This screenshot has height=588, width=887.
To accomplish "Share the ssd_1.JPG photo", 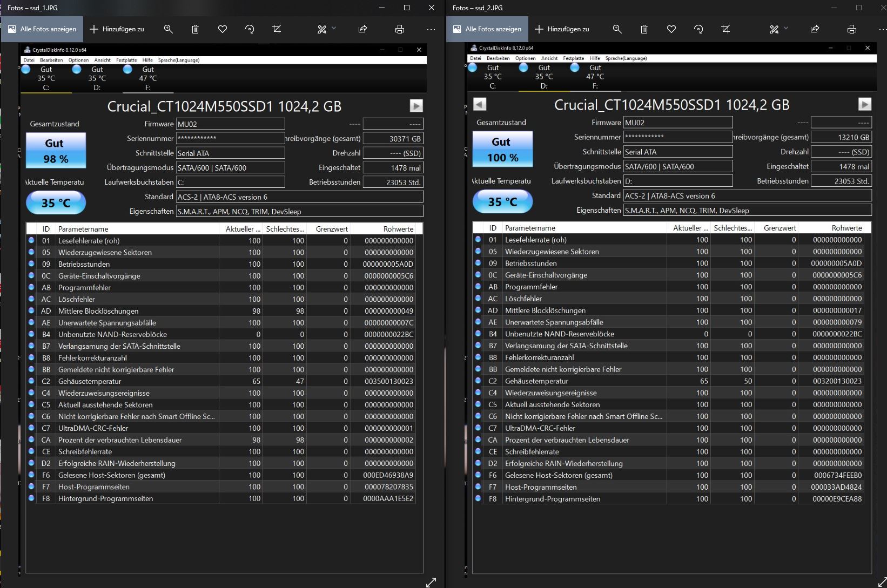I will coord(362,29).
